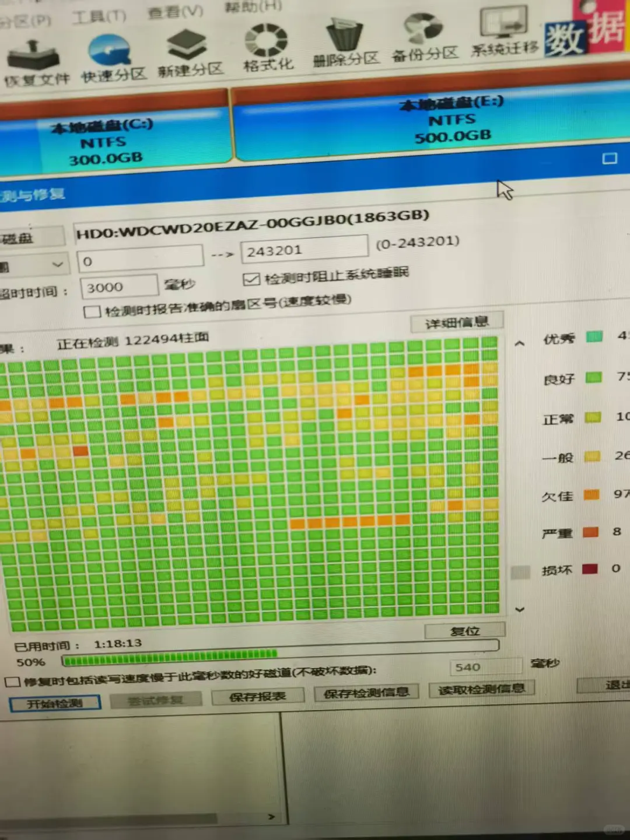Click the 优秀 legend color swatch

594,336
